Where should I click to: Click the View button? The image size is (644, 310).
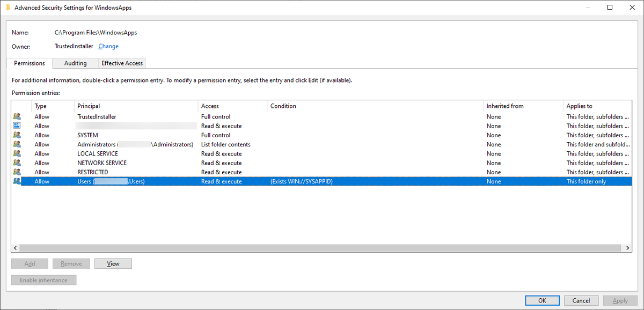coord(113,264)
